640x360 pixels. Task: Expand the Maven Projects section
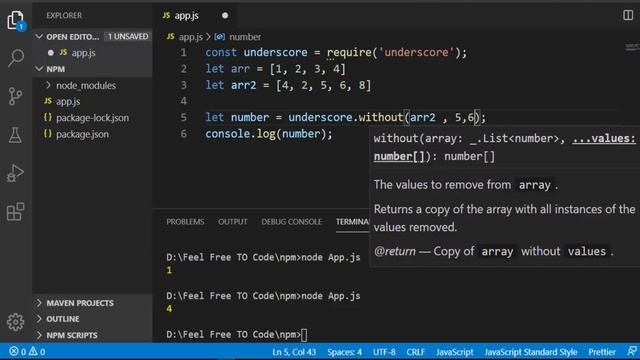[x=39, y=303]
